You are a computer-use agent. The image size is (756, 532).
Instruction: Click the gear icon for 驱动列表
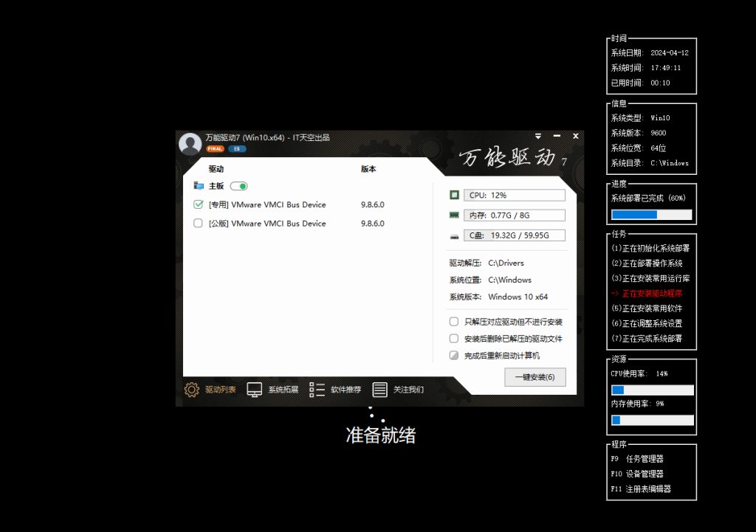pos(192,390)
